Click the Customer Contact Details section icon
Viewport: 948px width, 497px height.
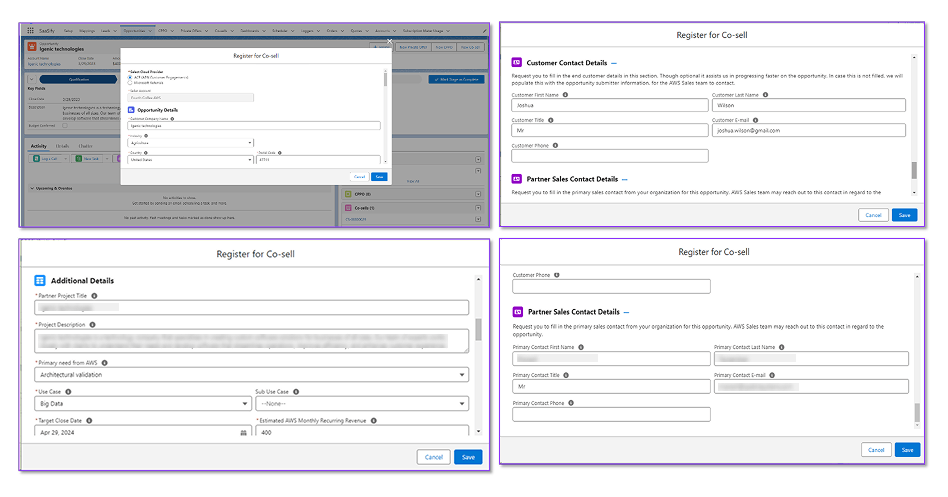click(516, 62)
